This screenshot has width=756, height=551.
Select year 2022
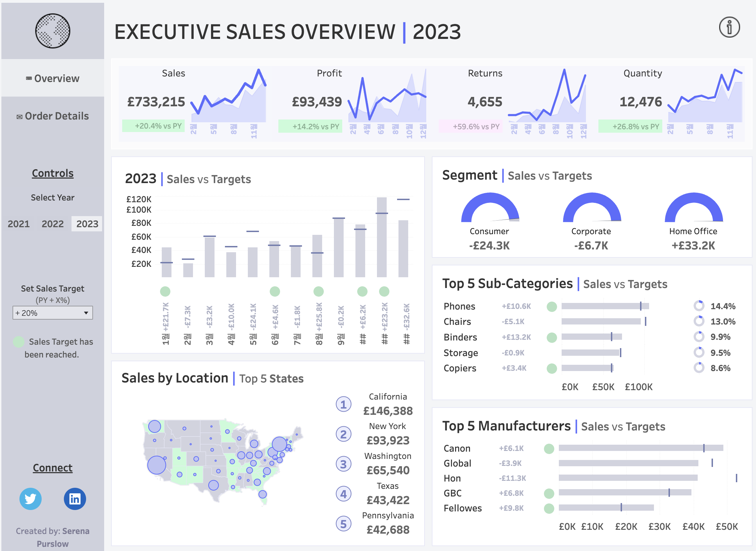(53, 224)
